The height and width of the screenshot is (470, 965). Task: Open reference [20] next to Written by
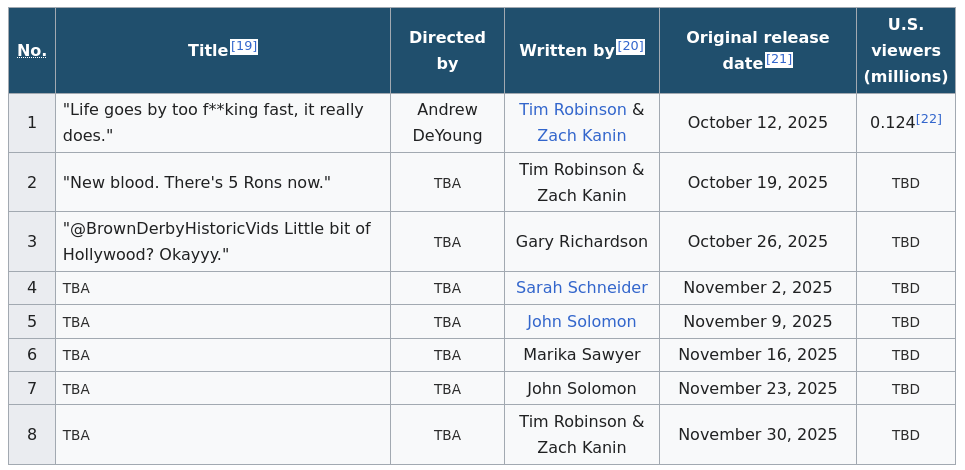pos(630,46)
